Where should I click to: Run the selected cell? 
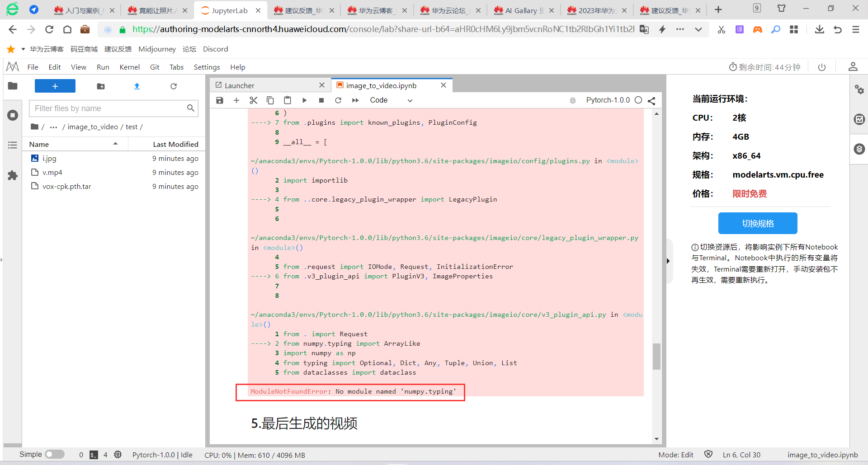(x=305, y=100)
